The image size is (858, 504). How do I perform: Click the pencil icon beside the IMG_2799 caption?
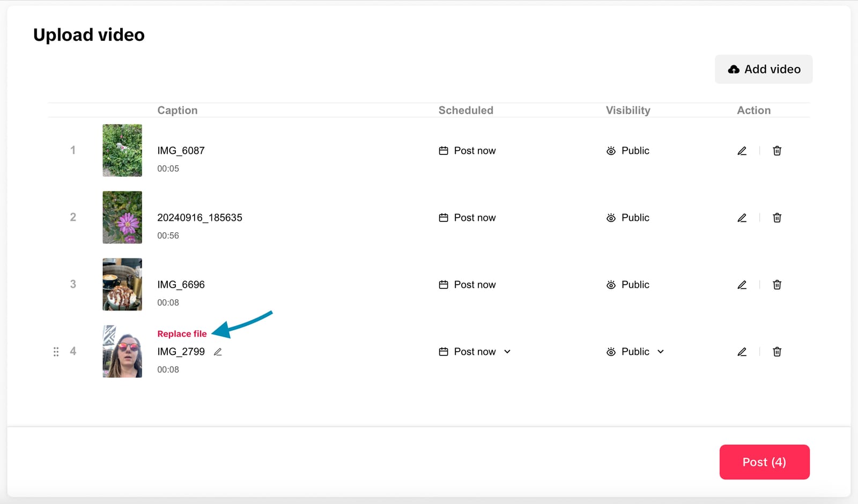point(218,352)
